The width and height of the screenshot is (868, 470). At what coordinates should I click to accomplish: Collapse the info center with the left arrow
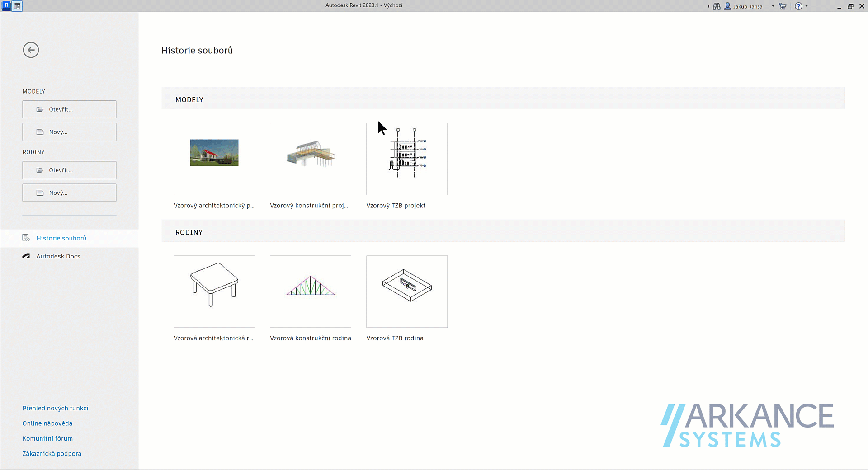click(x=708, y=6)
